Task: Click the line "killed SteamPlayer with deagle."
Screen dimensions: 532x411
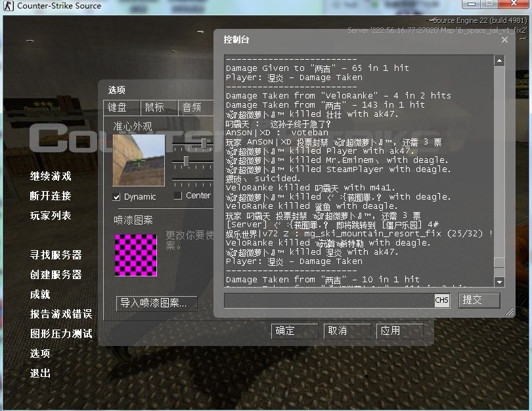Action: pyautogui.click(x=338, y=169)
